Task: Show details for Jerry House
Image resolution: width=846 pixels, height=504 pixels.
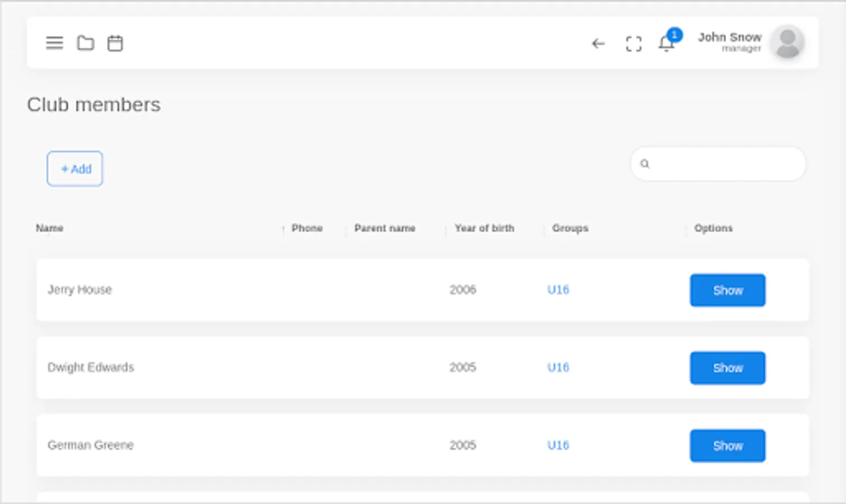Action: [x=727, y=290]
